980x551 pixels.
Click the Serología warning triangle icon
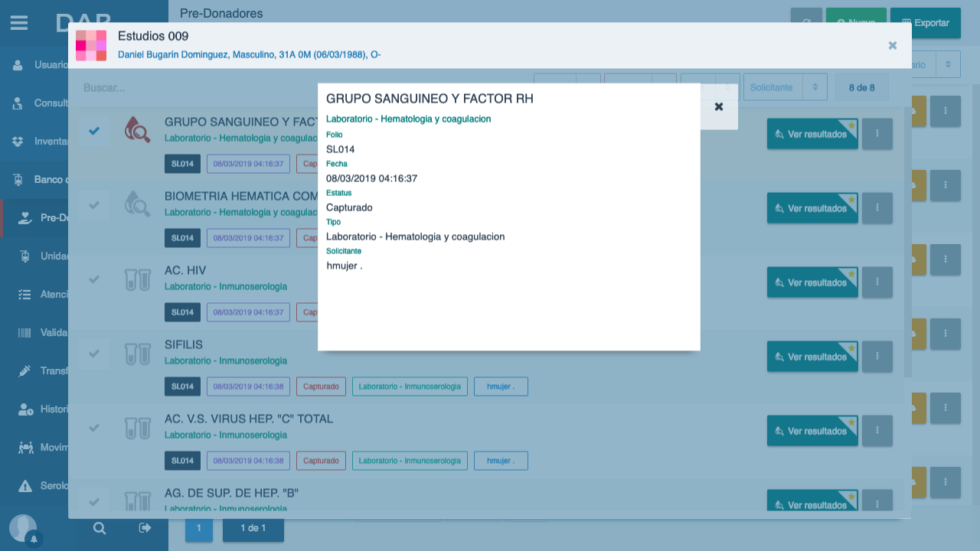(25, 486)
